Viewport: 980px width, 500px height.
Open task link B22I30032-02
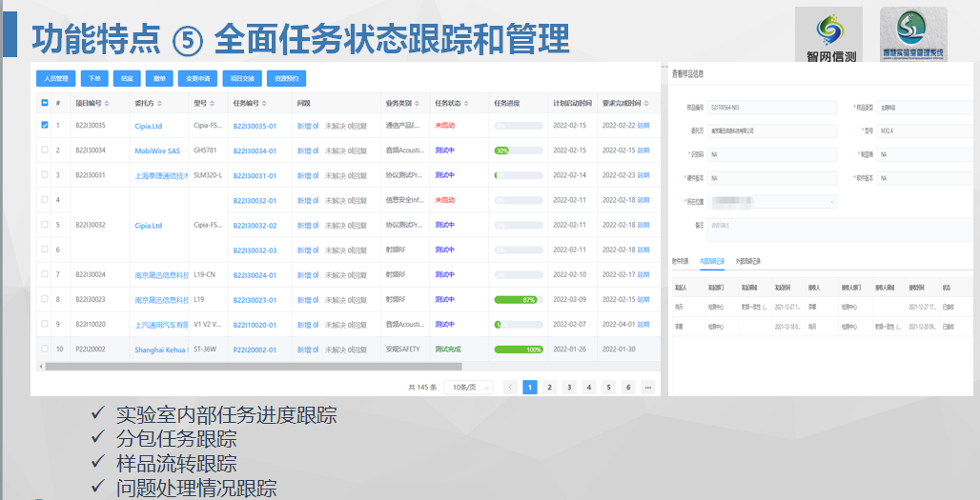point(255,226)
